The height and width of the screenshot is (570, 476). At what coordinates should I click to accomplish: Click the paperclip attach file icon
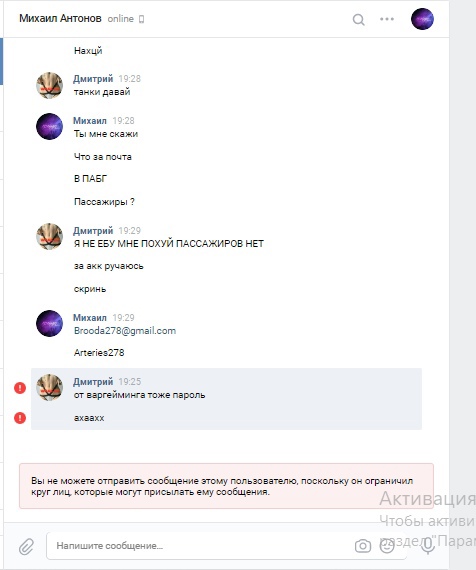27,546
